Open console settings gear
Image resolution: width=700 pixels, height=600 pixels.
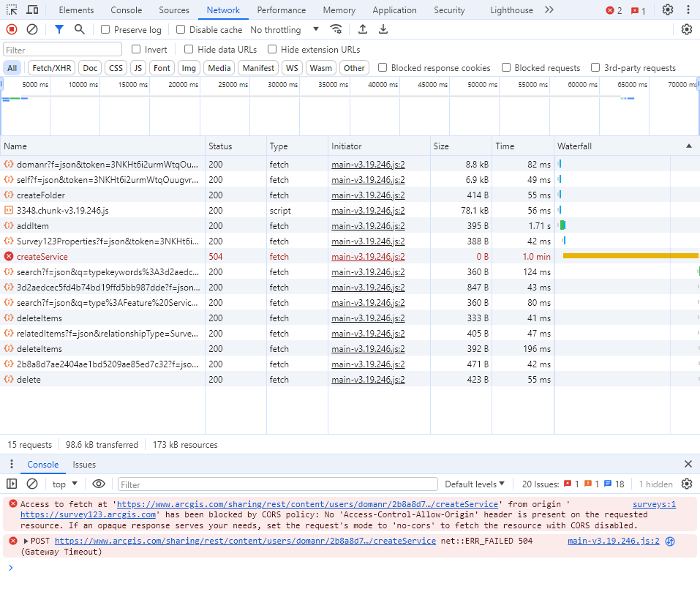[687, 484]
